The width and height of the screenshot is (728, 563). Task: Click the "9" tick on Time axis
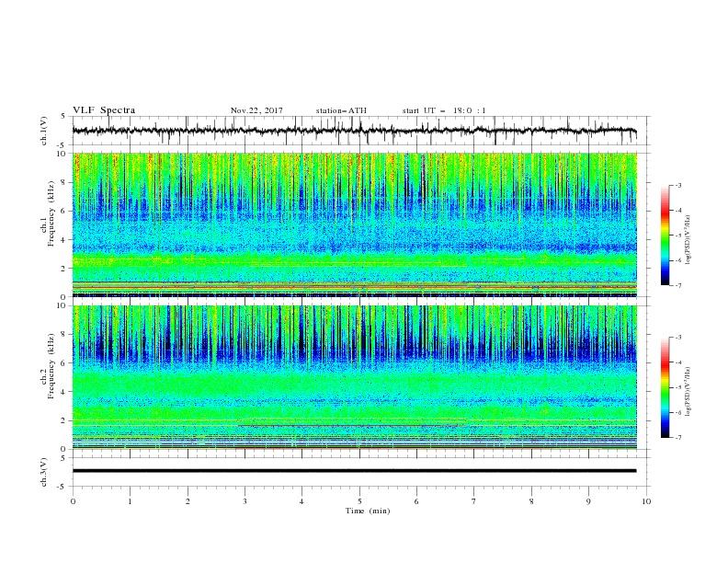tap(588, 501)
